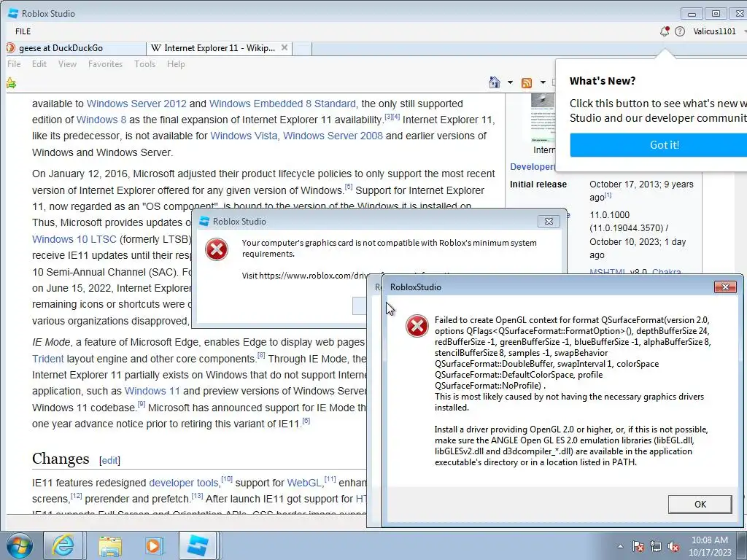Open the browser File menu

pyautogui.click(x=14, y=64)
